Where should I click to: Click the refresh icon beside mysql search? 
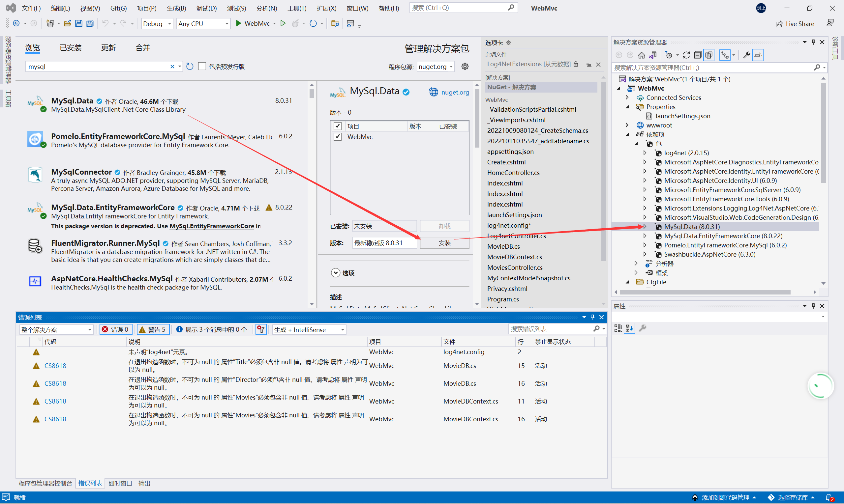pyautogui.click(x=190, y=67)
